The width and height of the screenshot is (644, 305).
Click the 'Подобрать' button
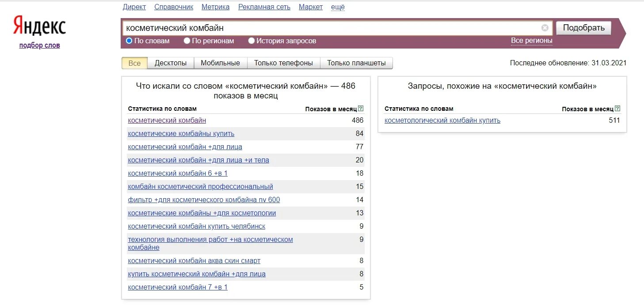coord(583,28)
